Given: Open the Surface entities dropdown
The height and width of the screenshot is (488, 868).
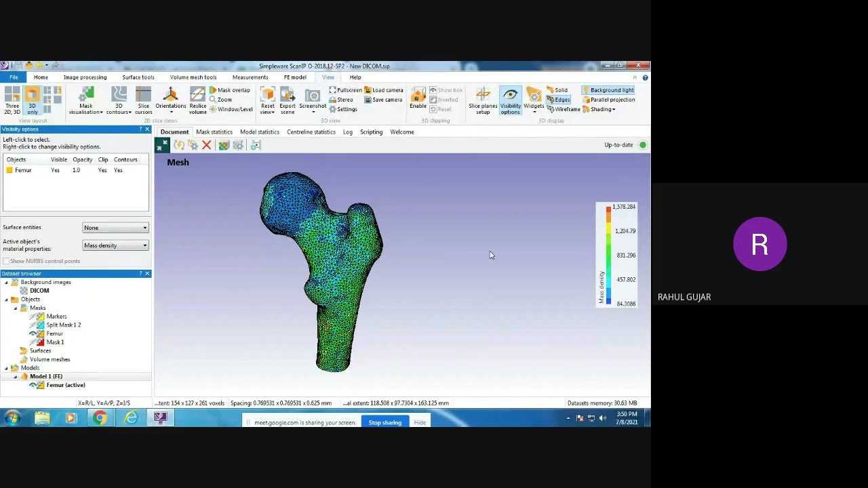Looking at the screenshot, I should pyautogui.click(x=115, y=228).
